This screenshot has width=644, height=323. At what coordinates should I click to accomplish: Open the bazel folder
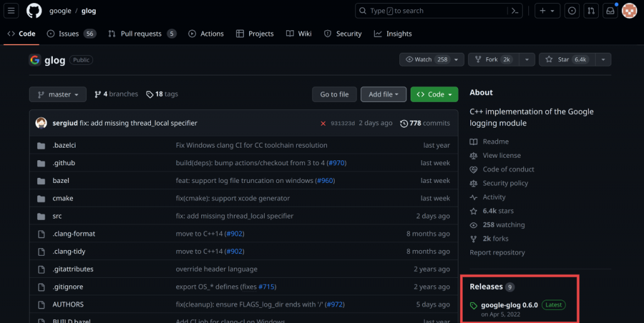click(x=61, y=180)
